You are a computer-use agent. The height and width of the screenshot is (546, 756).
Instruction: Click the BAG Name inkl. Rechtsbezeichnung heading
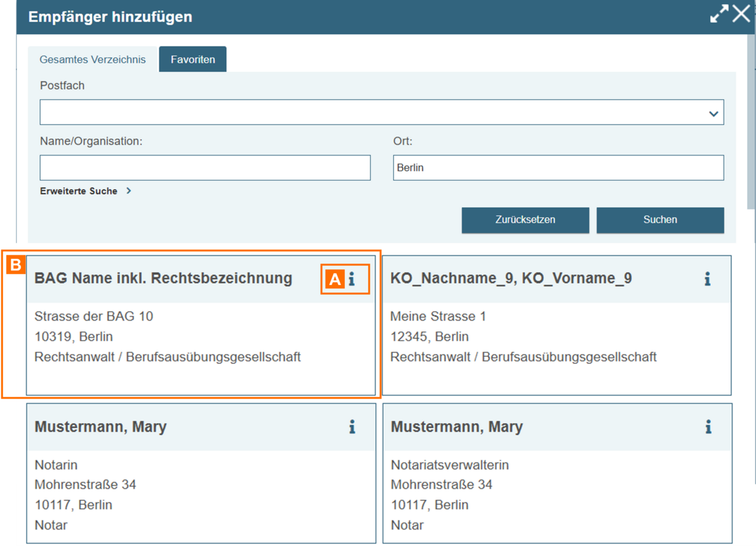(x=163, y=279)
